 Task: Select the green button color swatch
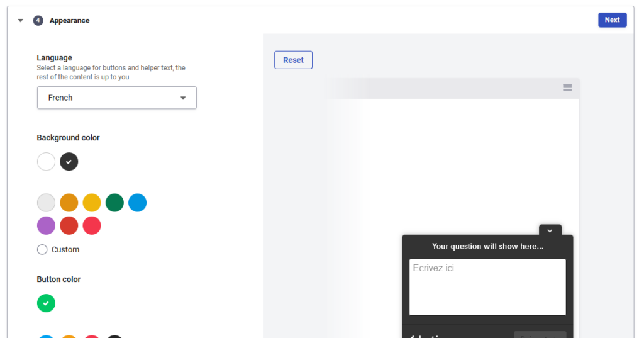pyautogui.click(x=46, y=303)
